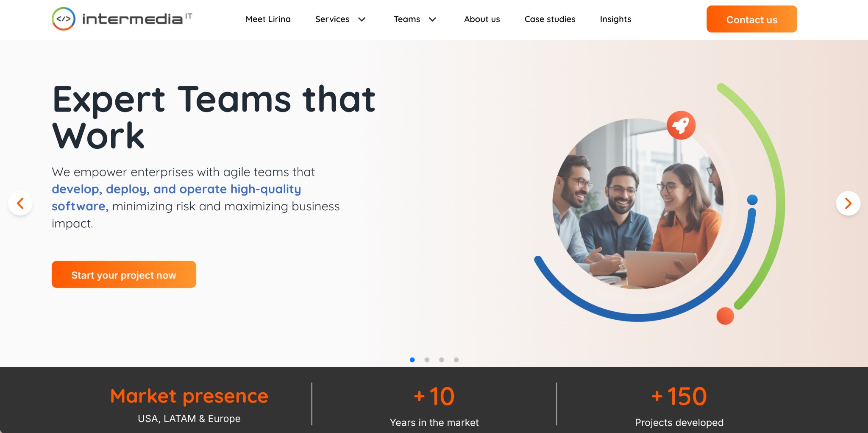
Task: Go back using the left carousel arrow
Action: click(x=20, y=203)
